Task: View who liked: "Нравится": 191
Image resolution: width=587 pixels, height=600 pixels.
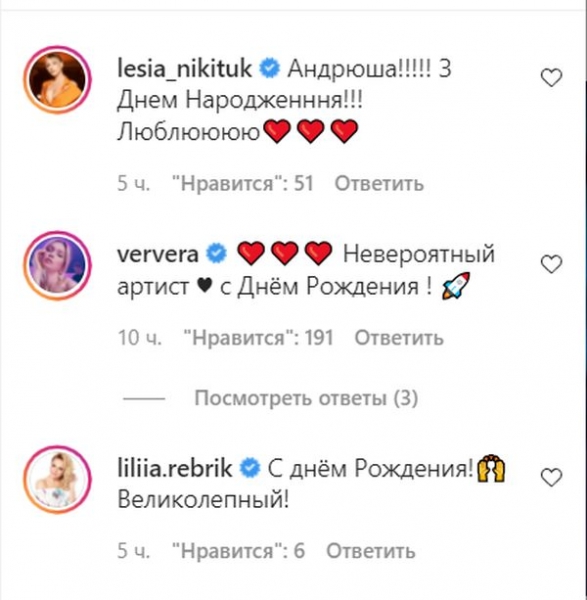Action: pyautogui.click(x=258, y=338)
